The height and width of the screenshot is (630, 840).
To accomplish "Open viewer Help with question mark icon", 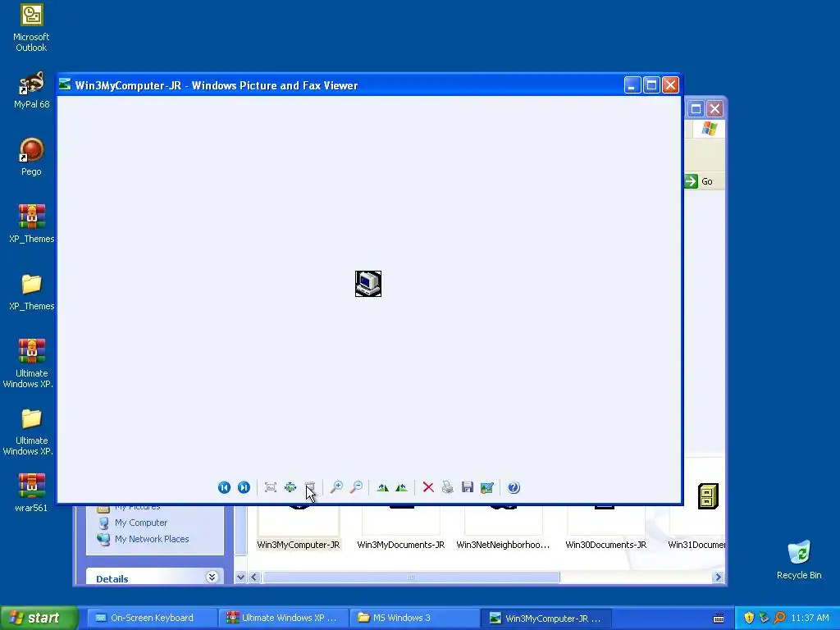I will click(514, 487).
